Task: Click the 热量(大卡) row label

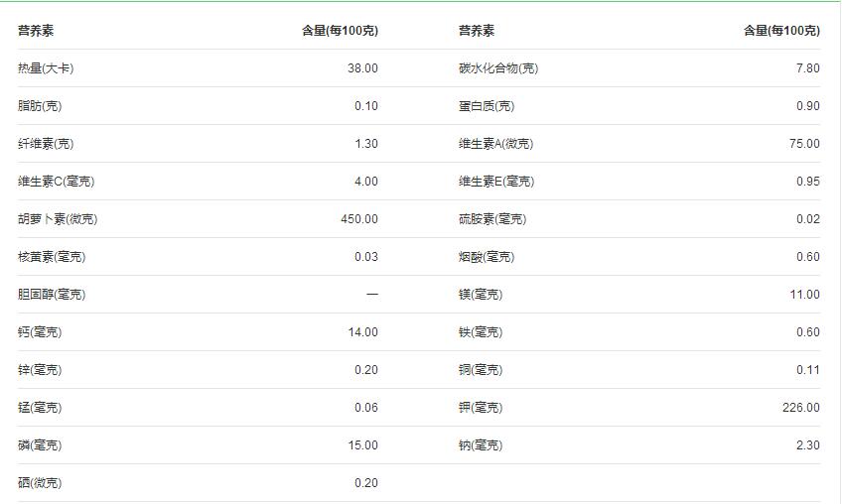Action: pyautogui.click(x=46, y=68)
